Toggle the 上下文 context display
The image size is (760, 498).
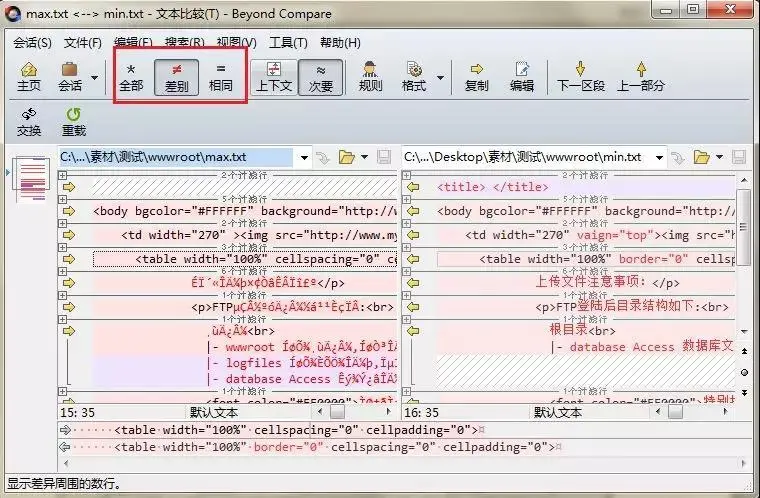click(274, 78)
